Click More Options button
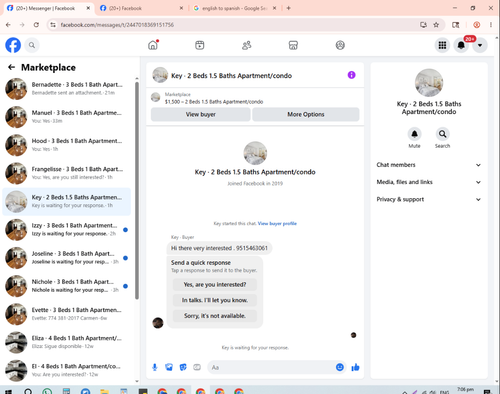 pos(306,114)
